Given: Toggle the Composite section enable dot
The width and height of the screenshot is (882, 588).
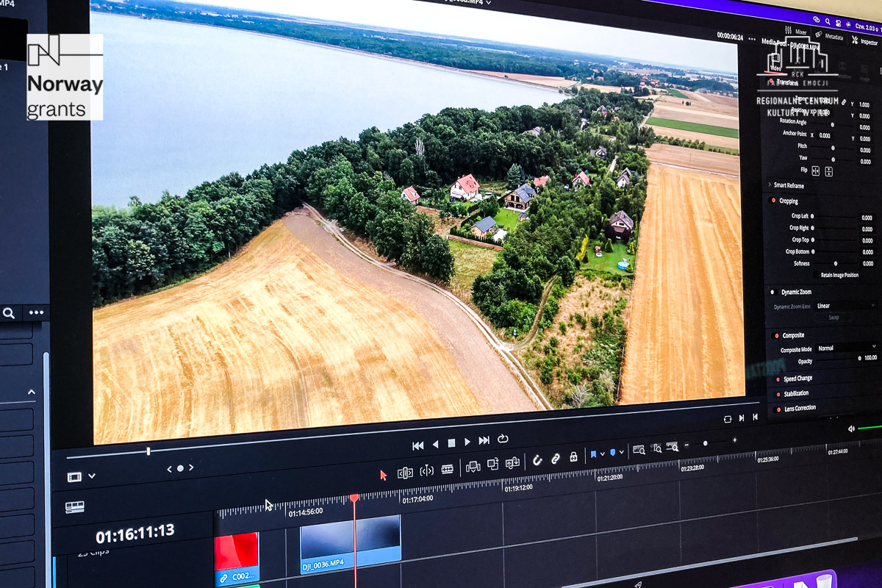Looking at the screenshot, I should tap(775, 335).
